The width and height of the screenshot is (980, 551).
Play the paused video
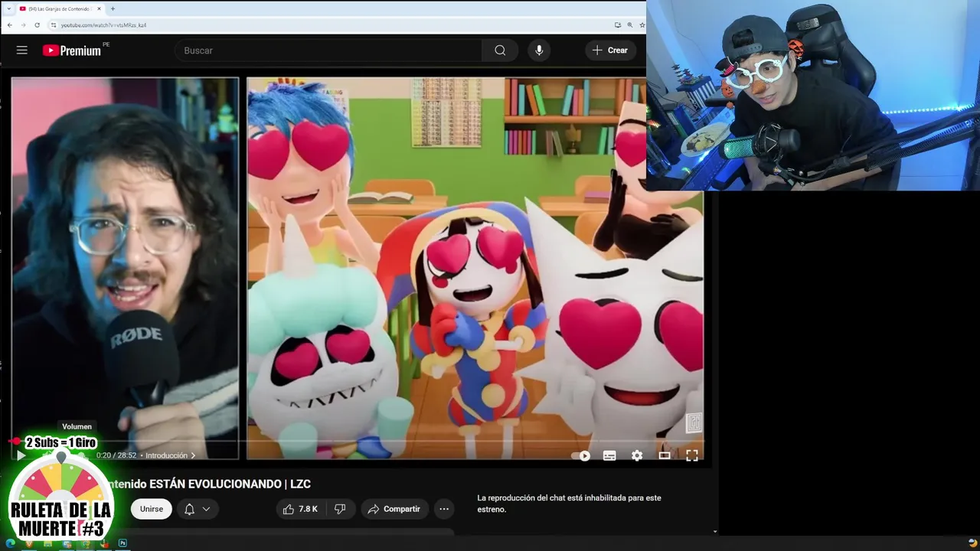click(21, 455)
